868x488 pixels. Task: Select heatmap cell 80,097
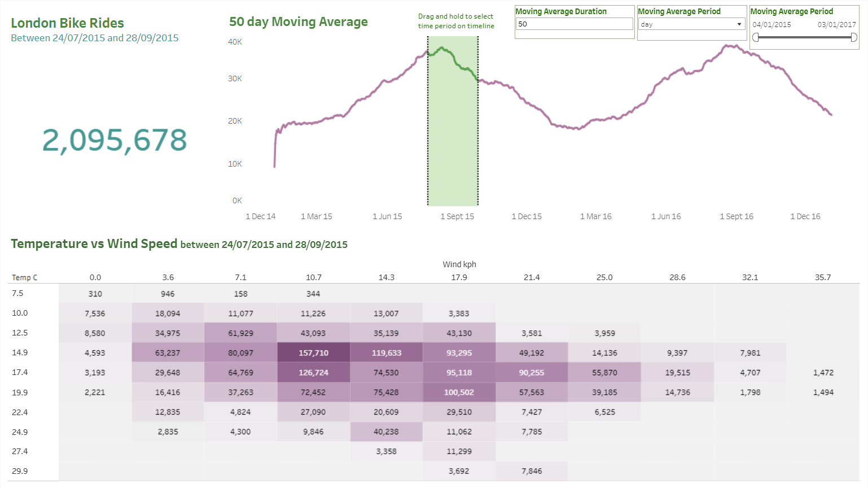click(x=240, y=352)
